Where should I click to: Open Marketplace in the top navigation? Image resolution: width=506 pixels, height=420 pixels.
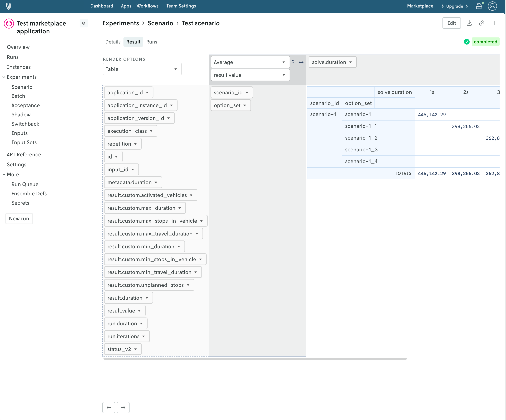pos(420,6)
